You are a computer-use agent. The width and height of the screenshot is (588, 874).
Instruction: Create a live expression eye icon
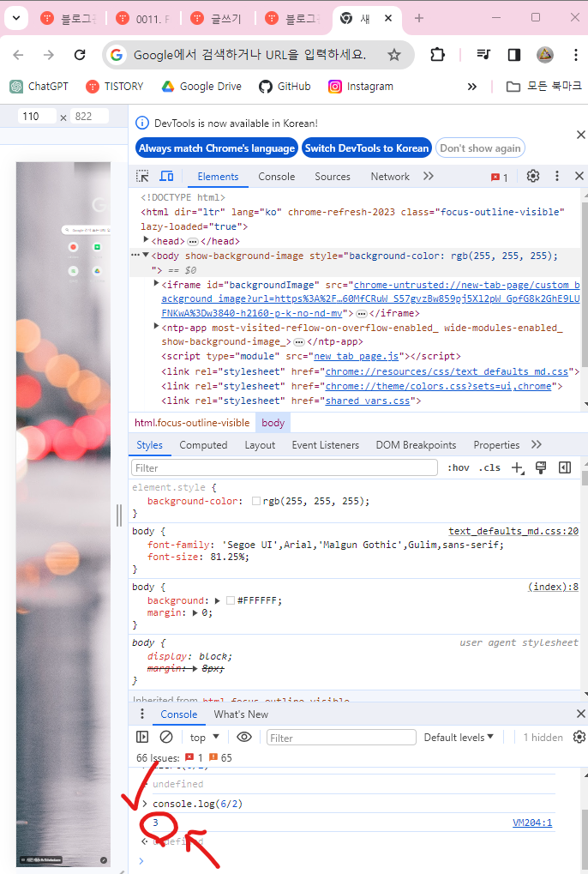[x=244, y=737]
